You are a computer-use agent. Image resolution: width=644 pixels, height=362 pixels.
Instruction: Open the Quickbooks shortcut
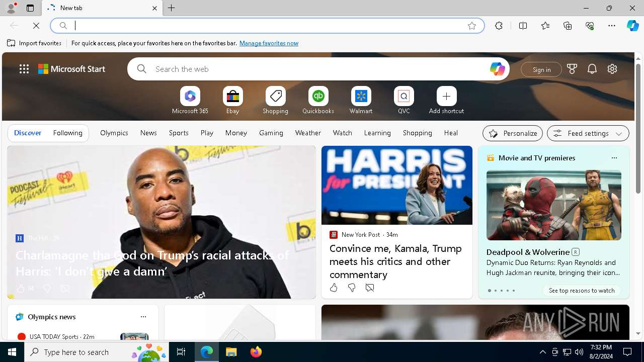pos(318,101)
